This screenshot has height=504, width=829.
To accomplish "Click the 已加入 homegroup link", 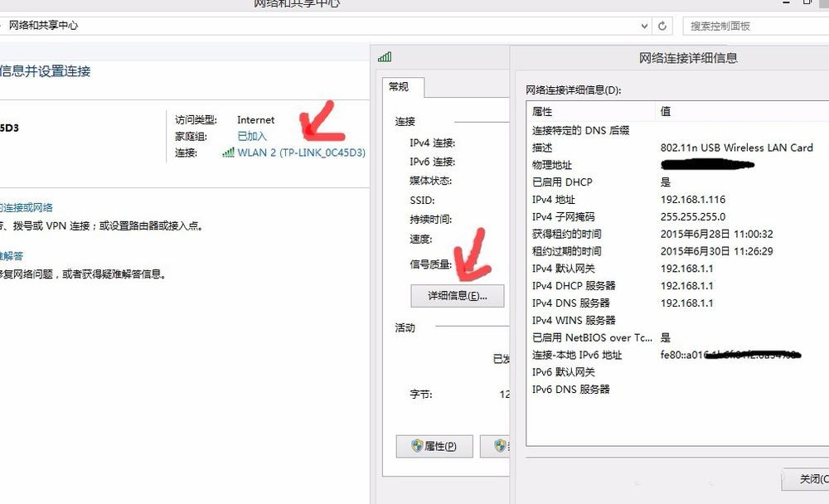I will (x=252, y=136).
